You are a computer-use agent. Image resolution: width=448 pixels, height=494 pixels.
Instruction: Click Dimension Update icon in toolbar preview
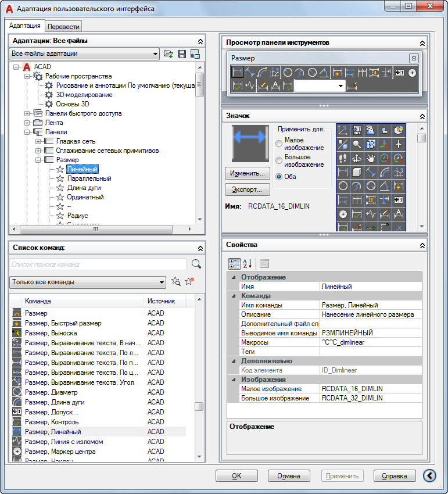(288, 85)
